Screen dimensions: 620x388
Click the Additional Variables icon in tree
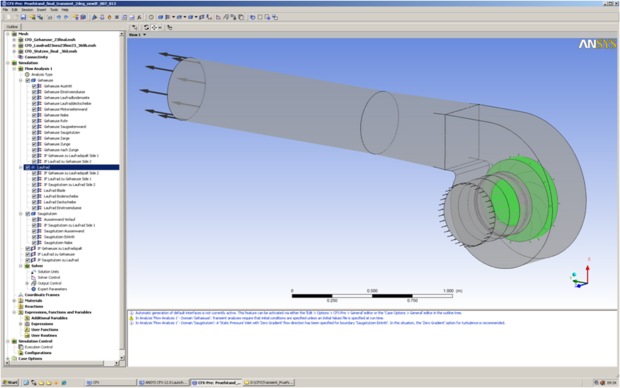(27, 318)
